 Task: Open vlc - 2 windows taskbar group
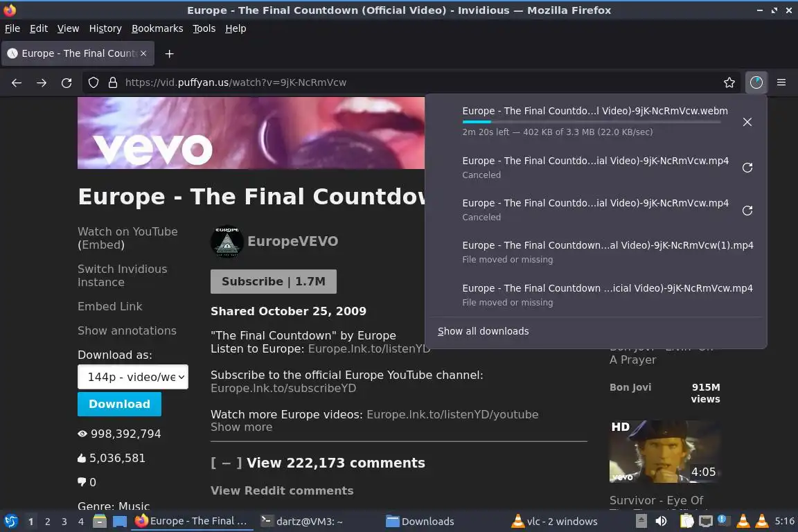tap(555, 522)
